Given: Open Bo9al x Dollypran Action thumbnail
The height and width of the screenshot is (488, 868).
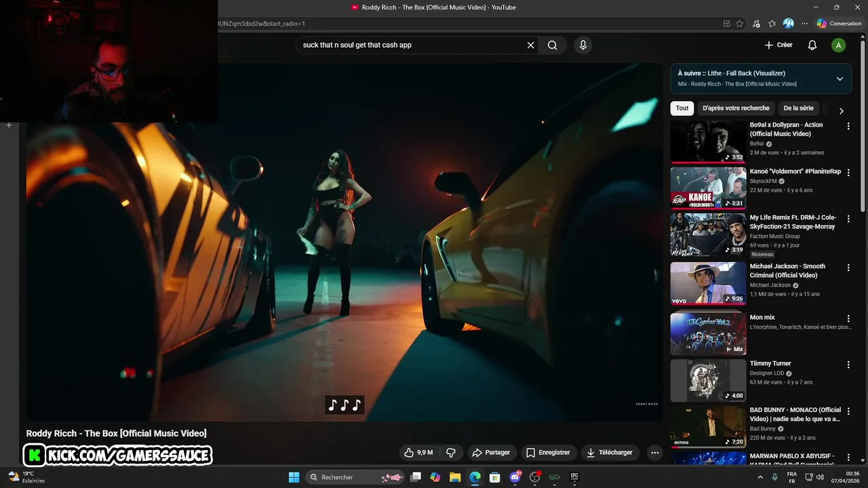Looking at the screenshot, I should 708,142.
